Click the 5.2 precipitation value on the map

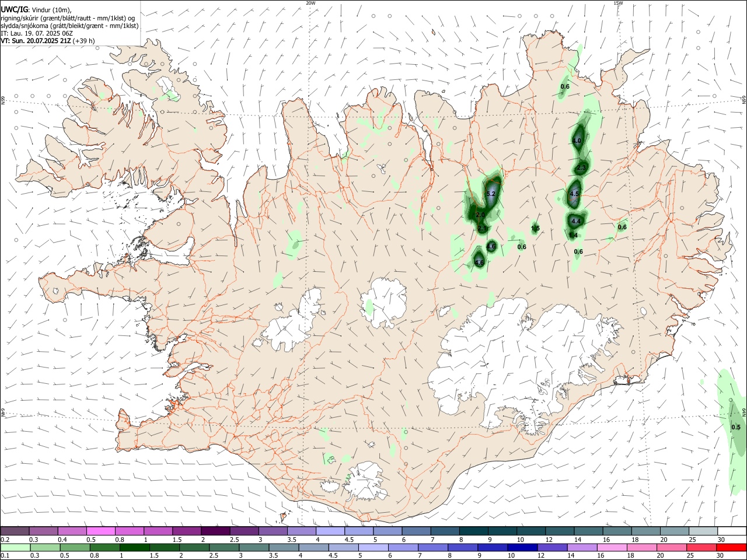tap(491, 194)
